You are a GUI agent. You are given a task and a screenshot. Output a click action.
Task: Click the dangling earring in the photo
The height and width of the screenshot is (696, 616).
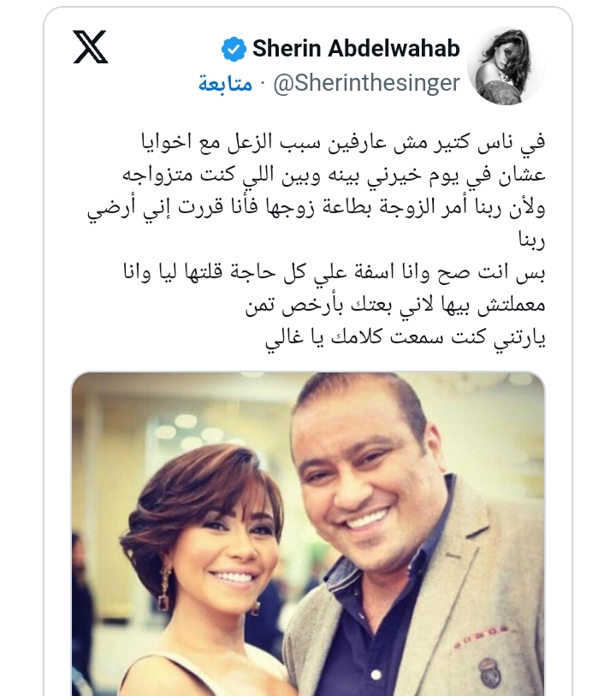pos(165,586)
